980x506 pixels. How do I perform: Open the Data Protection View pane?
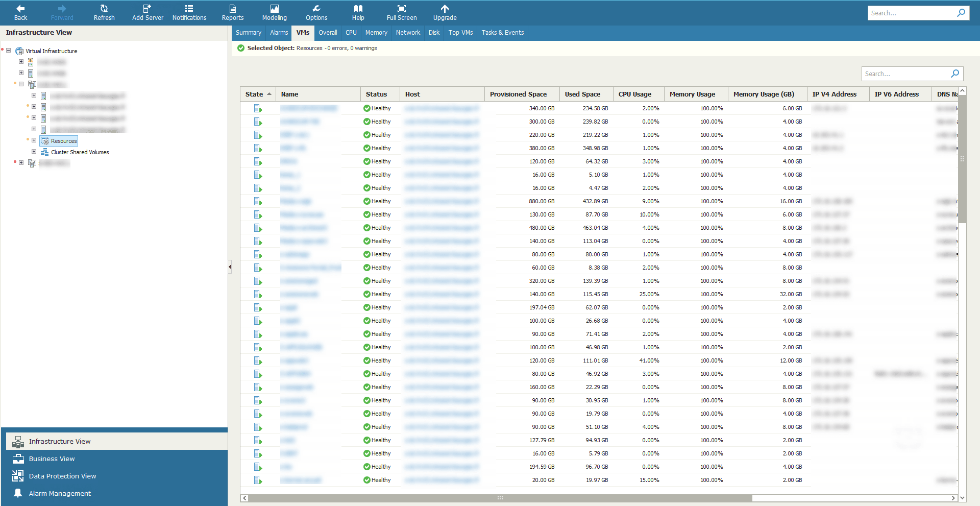tap(117, 476)
